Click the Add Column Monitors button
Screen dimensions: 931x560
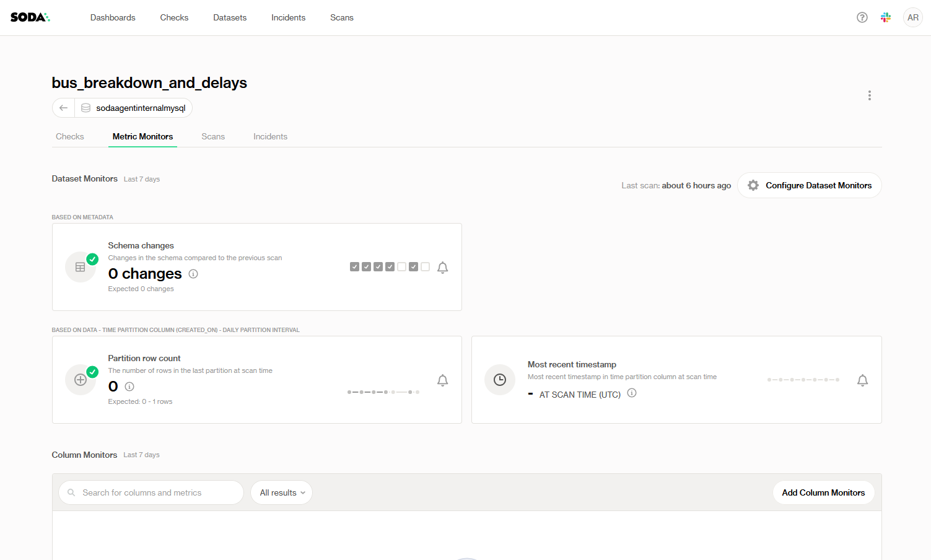click(x=823, y=492)
